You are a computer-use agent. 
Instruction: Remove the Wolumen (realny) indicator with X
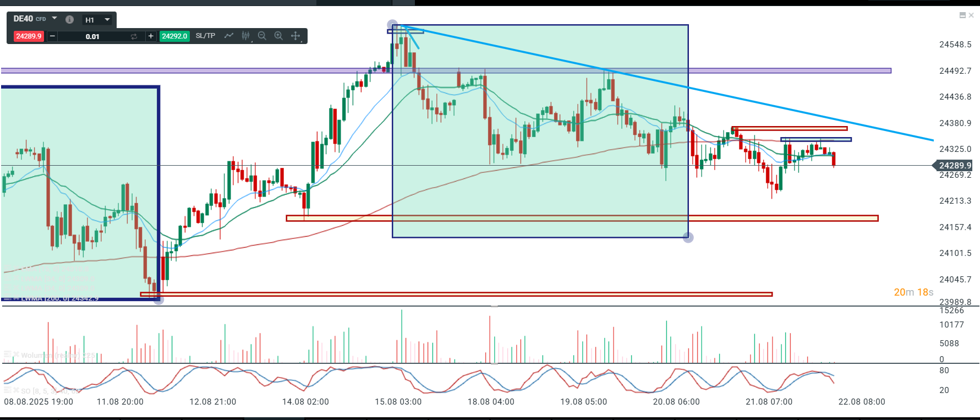(17, 355)
